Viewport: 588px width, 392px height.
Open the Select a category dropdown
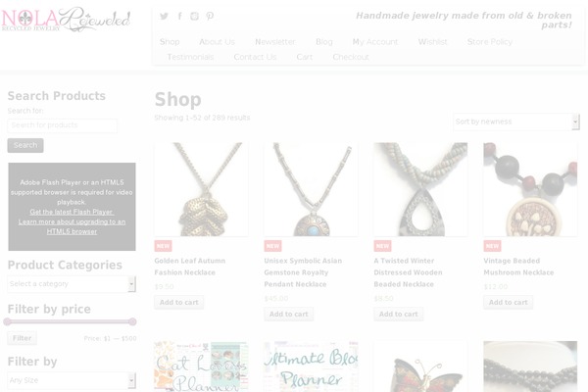click(72, 284)
